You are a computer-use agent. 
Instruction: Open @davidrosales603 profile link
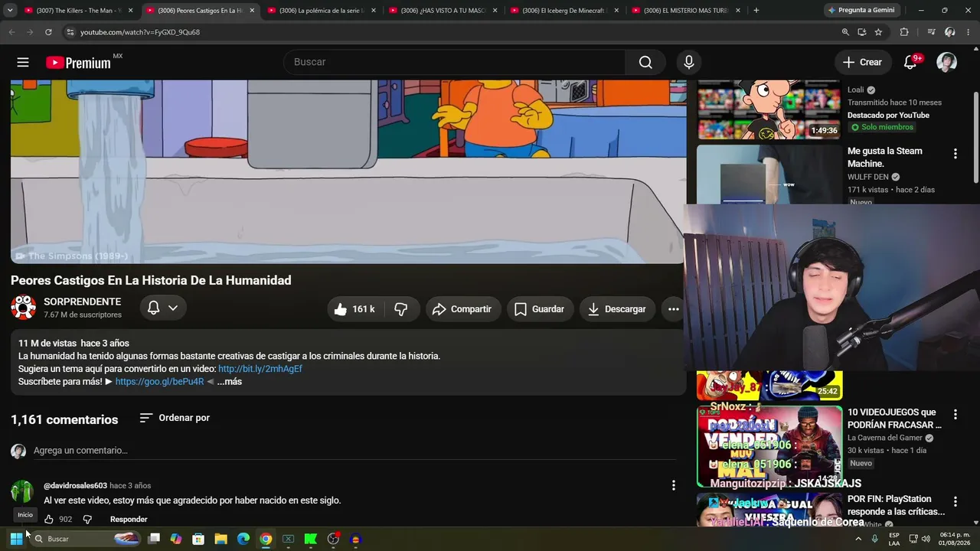coord(75,486)
